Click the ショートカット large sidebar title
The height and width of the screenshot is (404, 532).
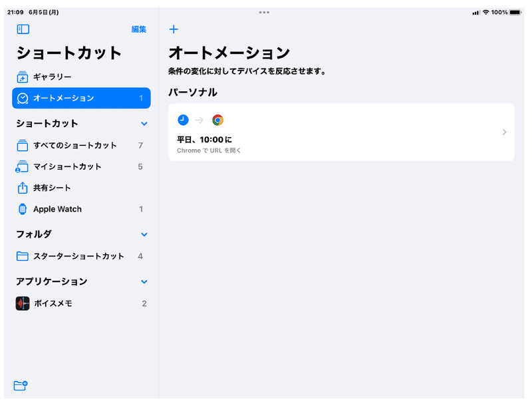(x=69, y=53)
